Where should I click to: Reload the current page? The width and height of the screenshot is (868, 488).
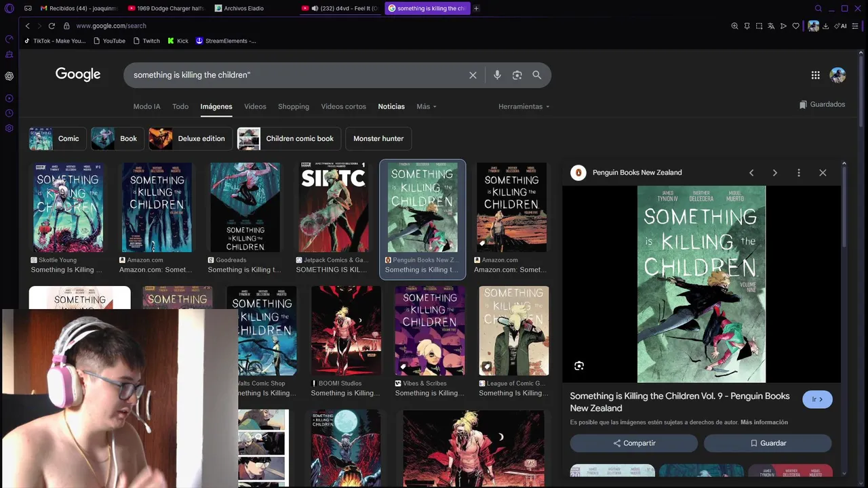52,26
